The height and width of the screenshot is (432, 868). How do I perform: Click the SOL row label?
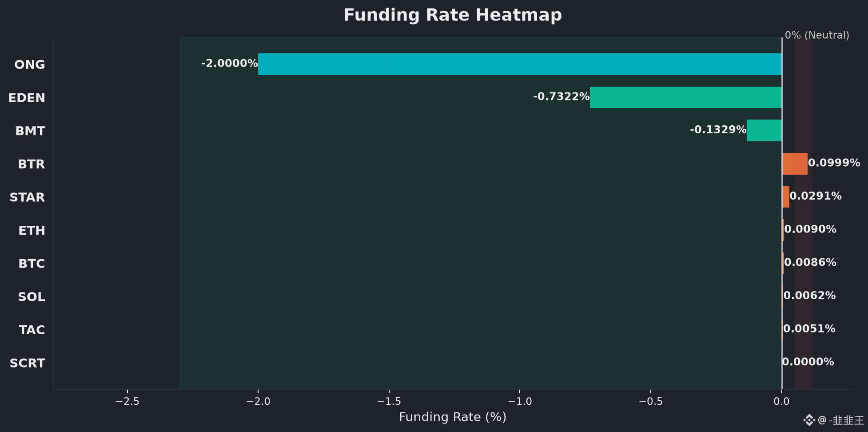[32, 296]
